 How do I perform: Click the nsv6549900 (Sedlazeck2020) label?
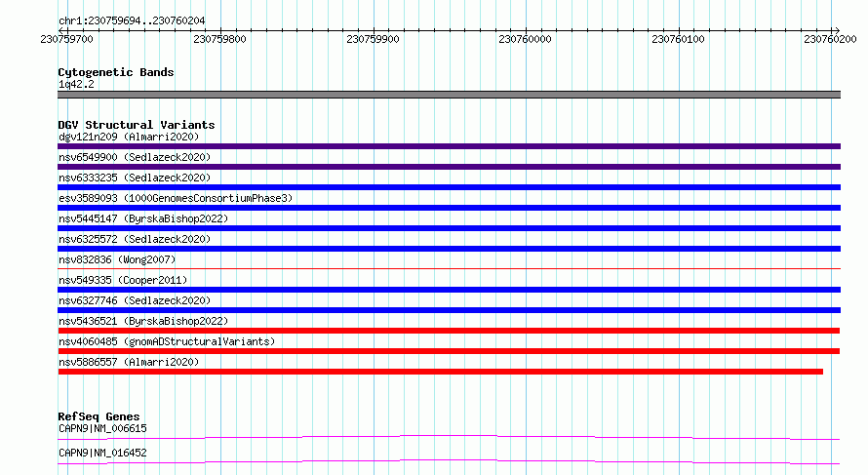135,157
